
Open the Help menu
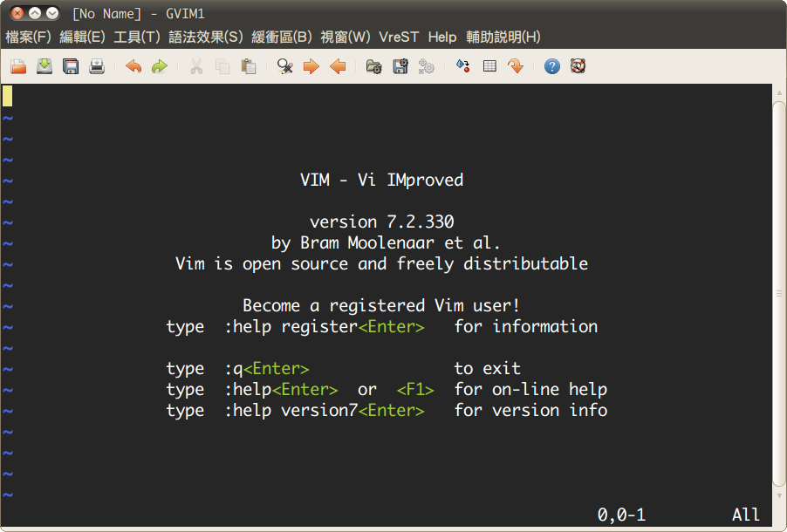[x=442, y=38]
